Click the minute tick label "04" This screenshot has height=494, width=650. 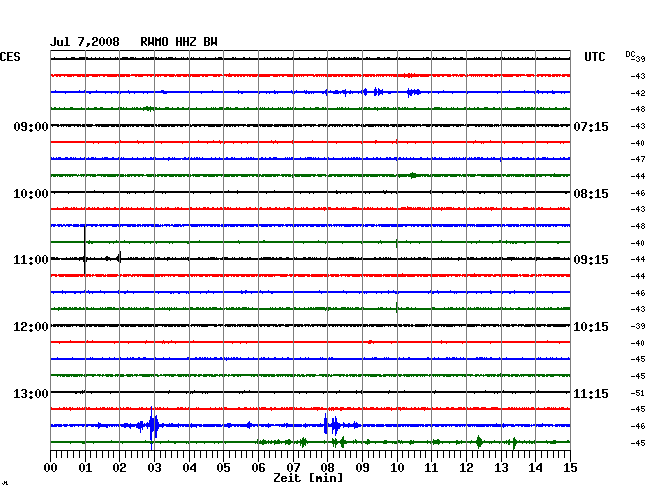point(189,467)
